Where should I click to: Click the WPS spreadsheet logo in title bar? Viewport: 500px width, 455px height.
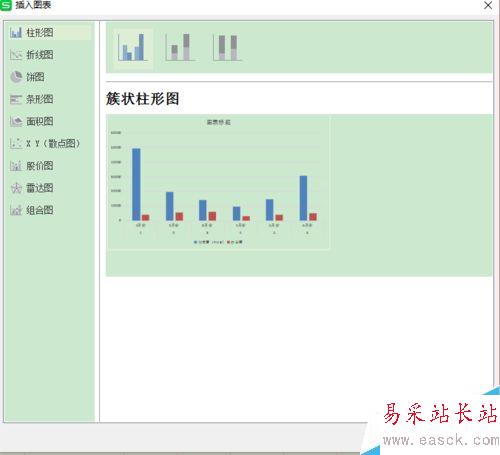point(6,5)
